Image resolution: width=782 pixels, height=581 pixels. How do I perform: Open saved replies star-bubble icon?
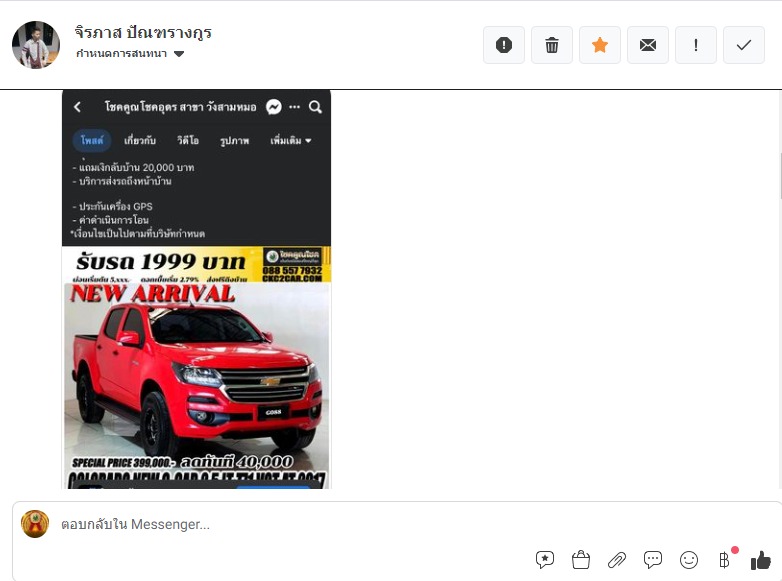click(545, 560)
